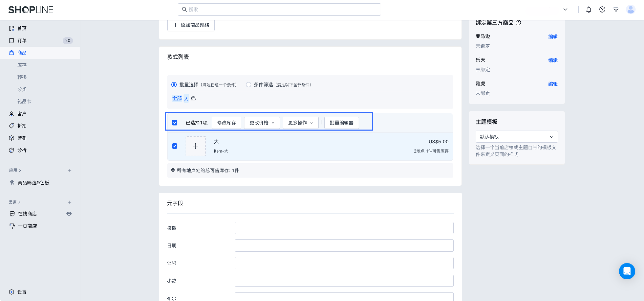Viewport: 644px width, 301px height.
Task: Select the 条件筛选 radio button
Action: (x=248, y=84)
